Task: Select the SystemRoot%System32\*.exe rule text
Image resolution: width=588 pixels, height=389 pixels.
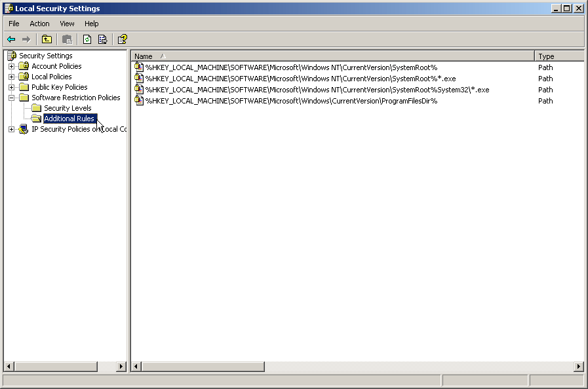Action: coord(317,90)
